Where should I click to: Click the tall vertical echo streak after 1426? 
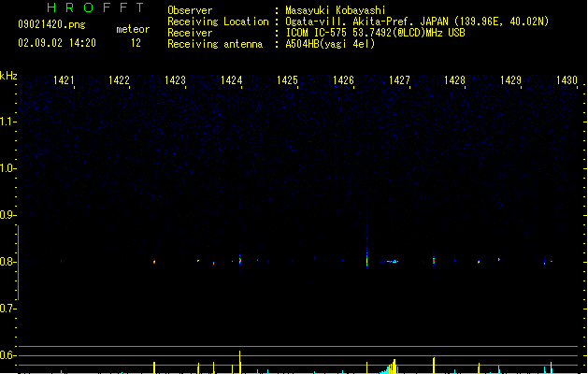366,248
